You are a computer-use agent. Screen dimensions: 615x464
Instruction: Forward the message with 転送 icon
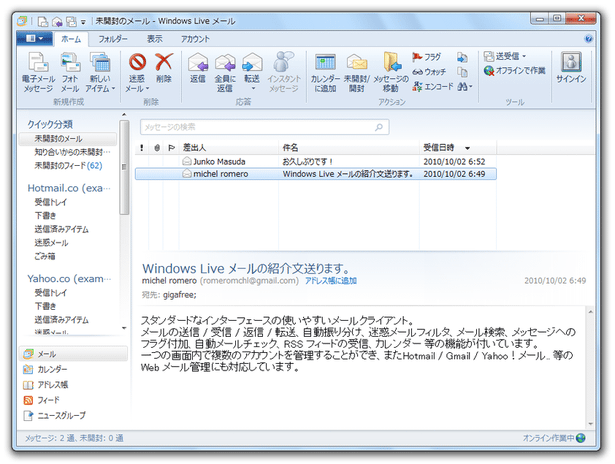point(252,62)
